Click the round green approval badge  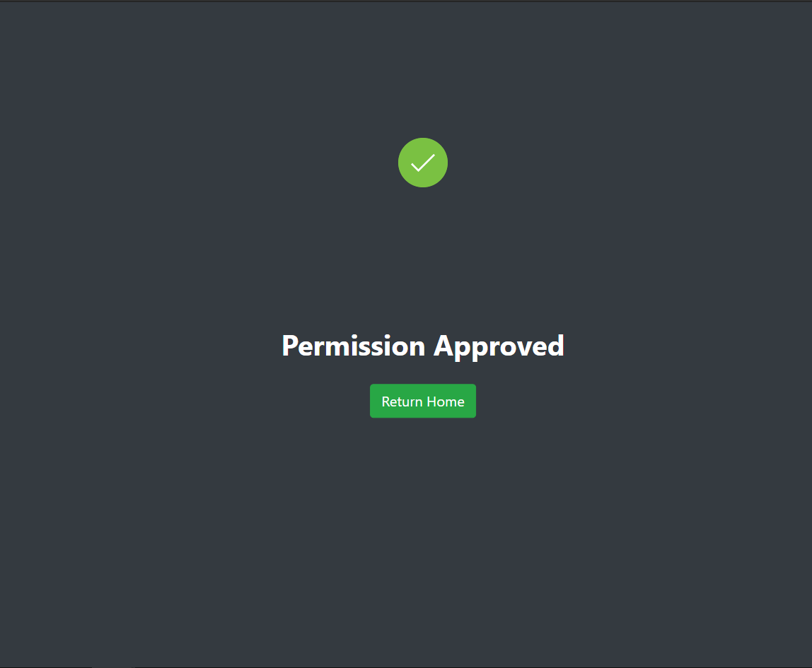(422, 163)
